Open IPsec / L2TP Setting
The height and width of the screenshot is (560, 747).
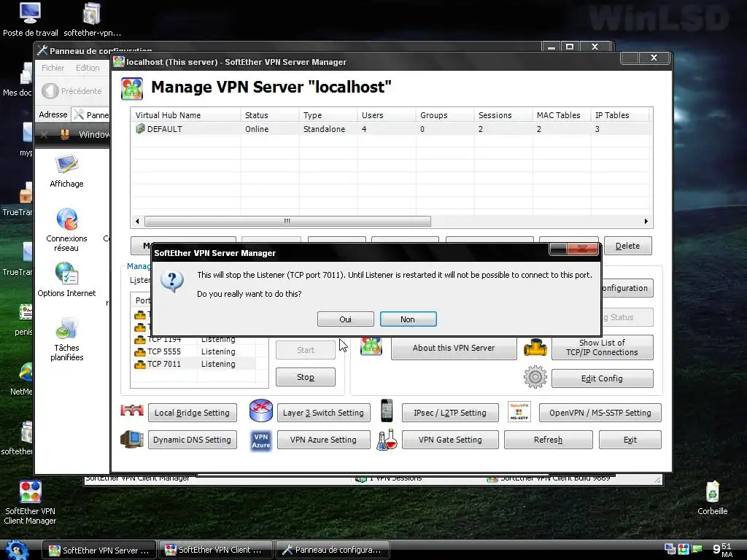click(x=450, y=413)
